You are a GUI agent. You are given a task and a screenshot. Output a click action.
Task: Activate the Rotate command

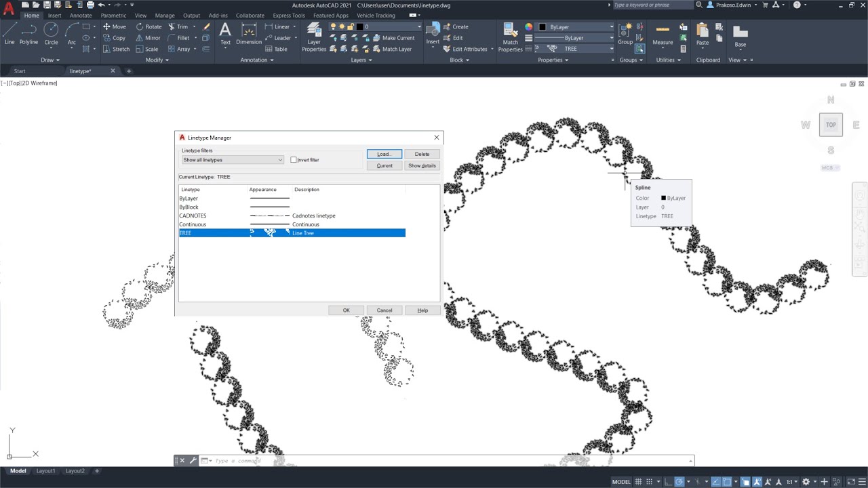[149, 27]
